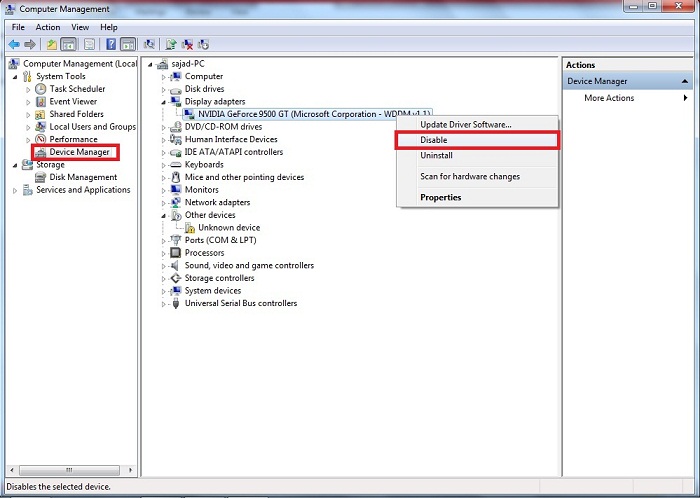This screenshot has width=700, height=498.
Task: Expand the Disk drives category arrow
Action: click(164, 90)
